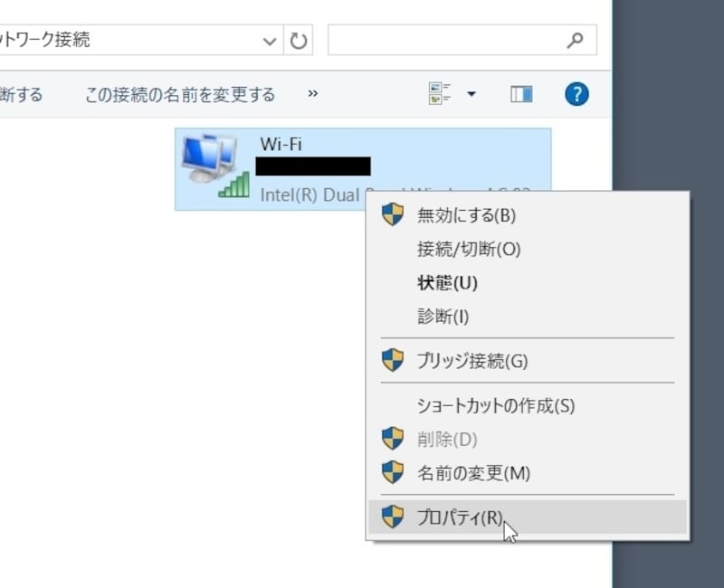Viewport: 724px width, 588px height.
Task: Click the shield icon beside 無効にする(B)
Action: click(x=393, y=215)
